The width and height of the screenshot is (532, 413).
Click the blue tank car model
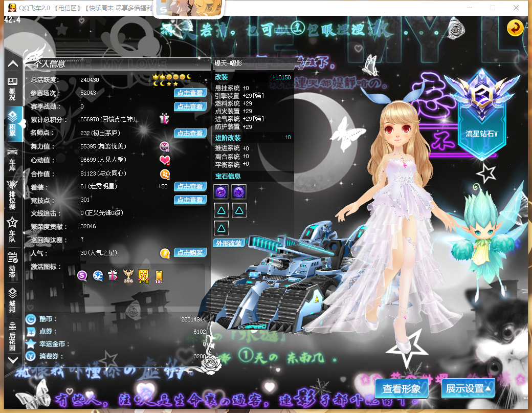[x=282, y=278]
